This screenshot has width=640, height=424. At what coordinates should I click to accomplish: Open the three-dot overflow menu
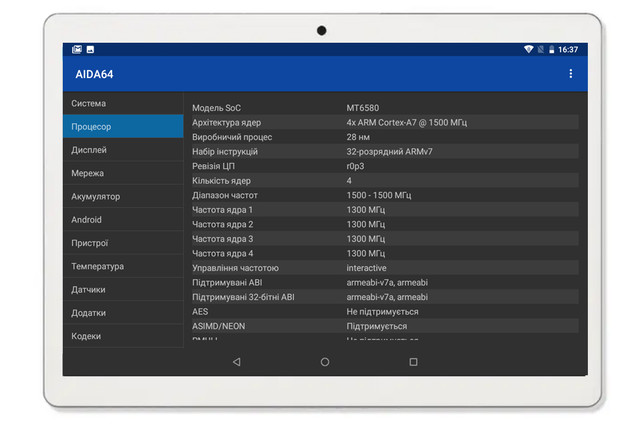(x=571, y=74)
